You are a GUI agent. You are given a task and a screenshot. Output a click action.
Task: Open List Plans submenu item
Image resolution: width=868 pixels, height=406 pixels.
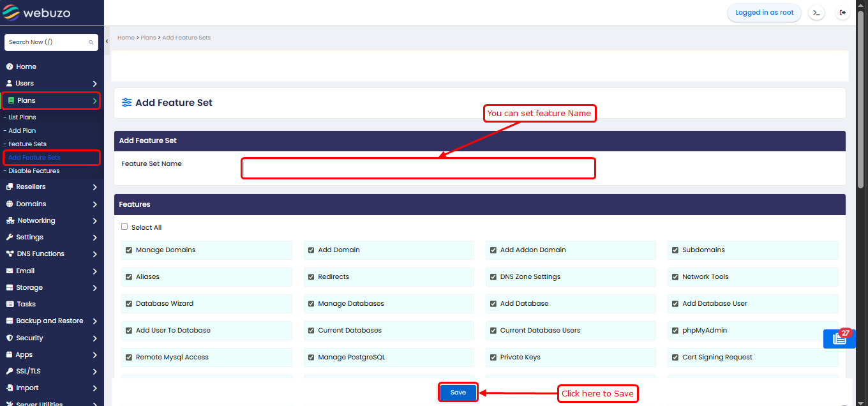coord(22,117)
